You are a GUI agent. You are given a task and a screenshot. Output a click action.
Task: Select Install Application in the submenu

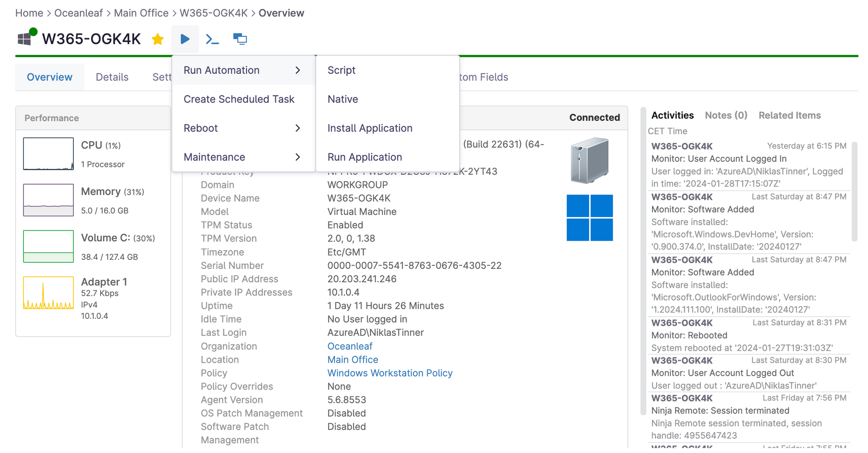coord(388,128)
